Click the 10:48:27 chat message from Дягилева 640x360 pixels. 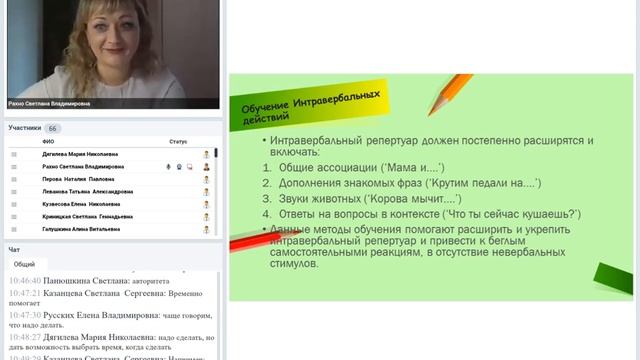tap(111, 342)
